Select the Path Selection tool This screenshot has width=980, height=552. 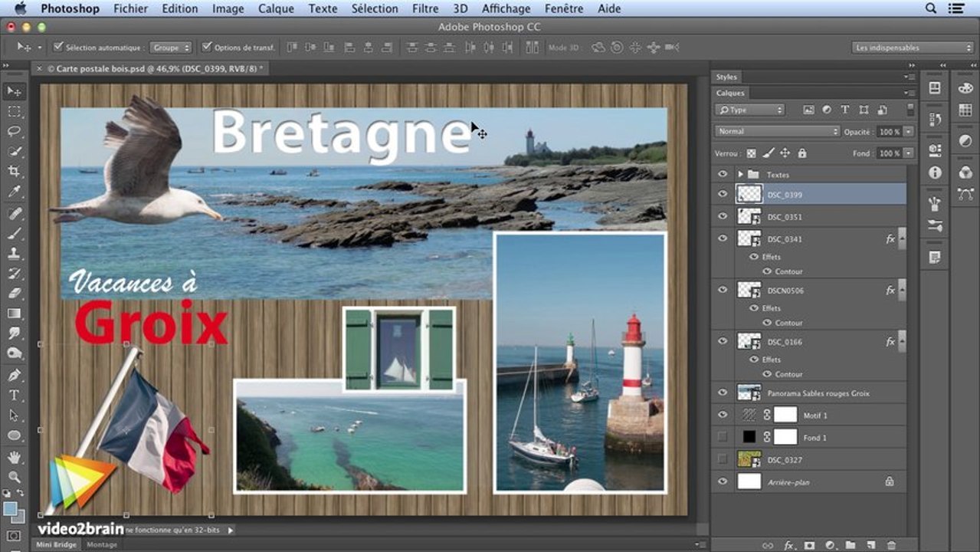point(14,416)
